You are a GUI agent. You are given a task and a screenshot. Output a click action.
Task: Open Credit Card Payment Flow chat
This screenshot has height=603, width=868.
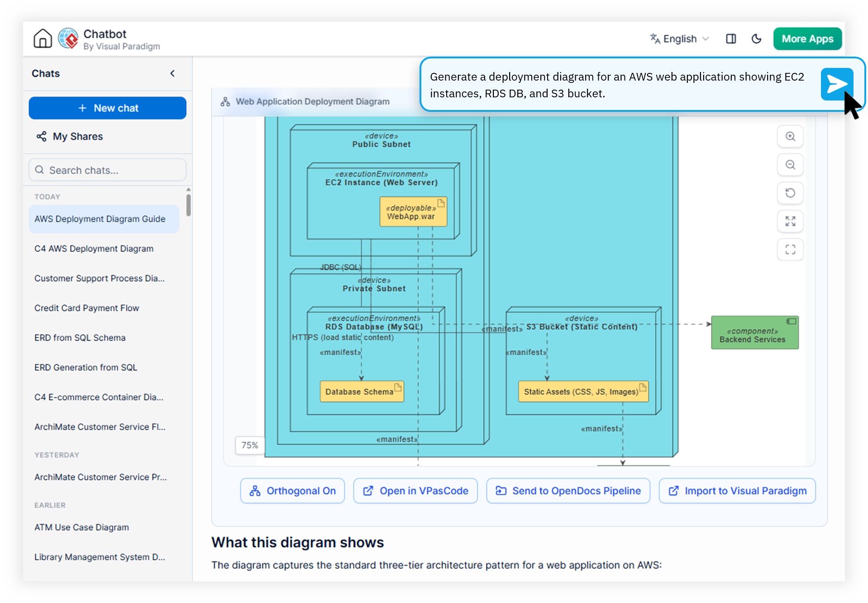104,308
